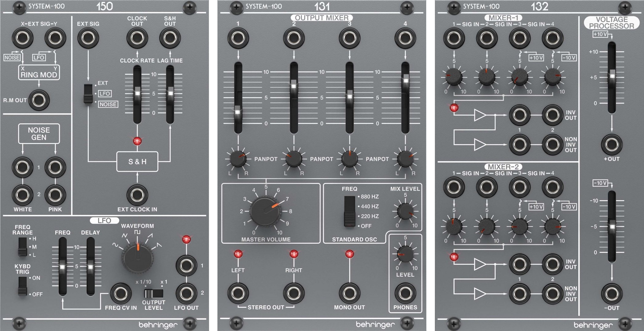Click the Mixer-1 SIG IN 4 level knob
Viewport: 644px width, 331px height.
(x=552, y=77)
